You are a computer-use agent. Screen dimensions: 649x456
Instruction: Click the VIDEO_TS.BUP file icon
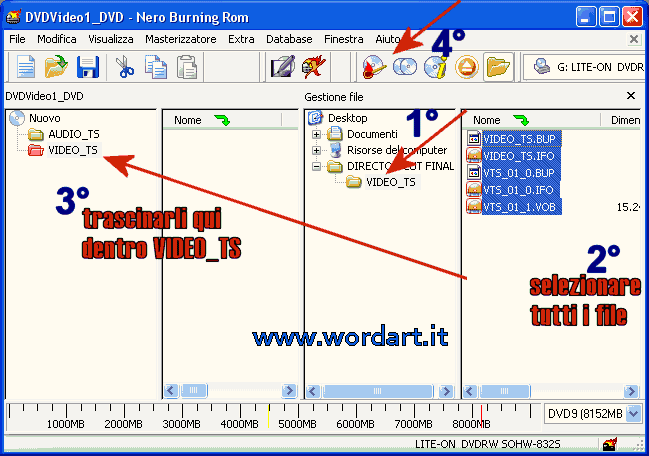pos(474,139)
